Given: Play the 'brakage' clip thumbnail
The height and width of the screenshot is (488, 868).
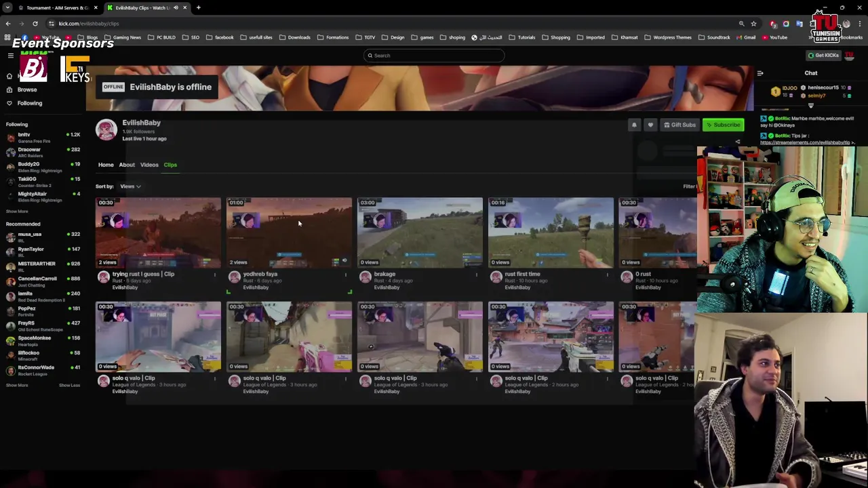Looking at the screenshot, I should pyautogui.click(x=420, y=232).
